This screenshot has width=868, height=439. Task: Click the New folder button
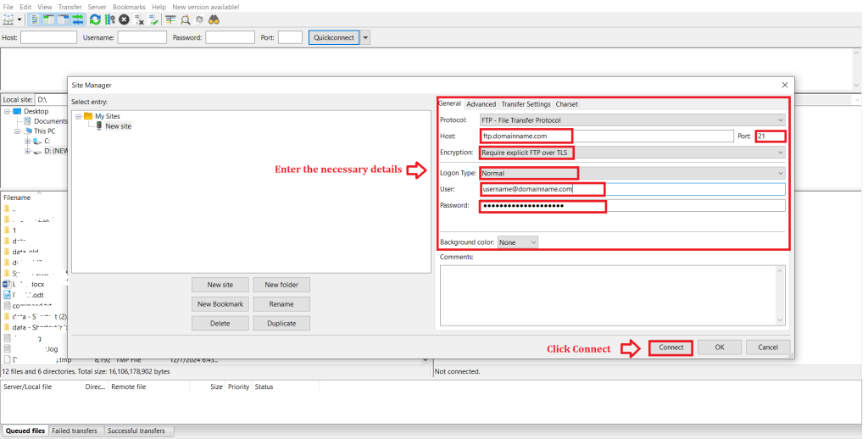click(281, 285)
